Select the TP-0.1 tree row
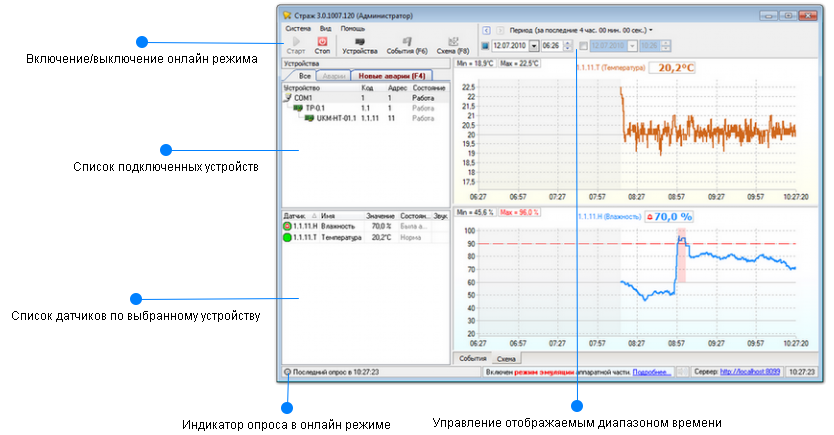This screenshot has width=834, height=435. click(x=365, y=108)
